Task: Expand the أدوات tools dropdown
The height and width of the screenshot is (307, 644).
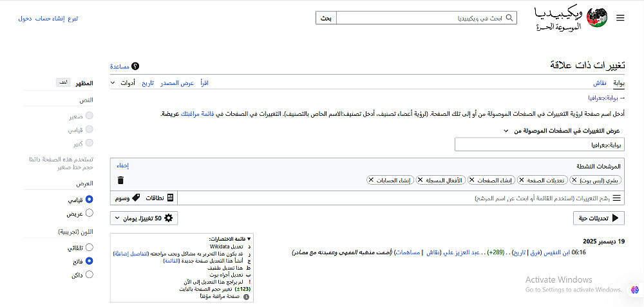Action: (123, 83)
